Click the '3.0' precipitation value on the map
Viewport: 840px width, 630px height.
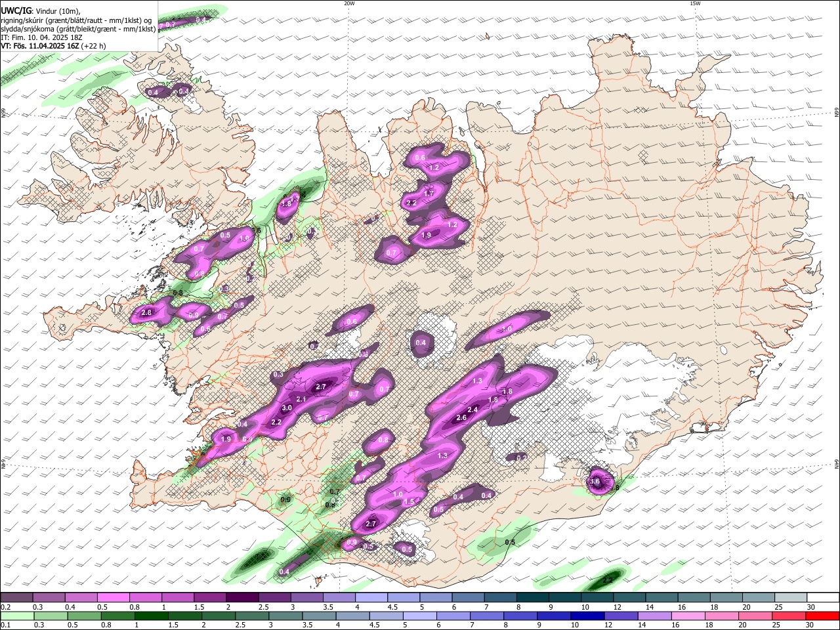coord(287,408)
